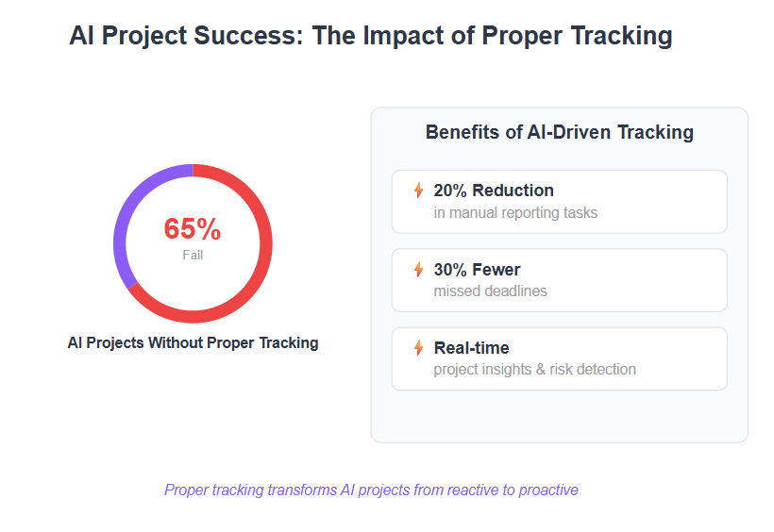Click the purple italic tagline at the bottom
Viewport: 774px width, 532px height.
tap(371, 490)
